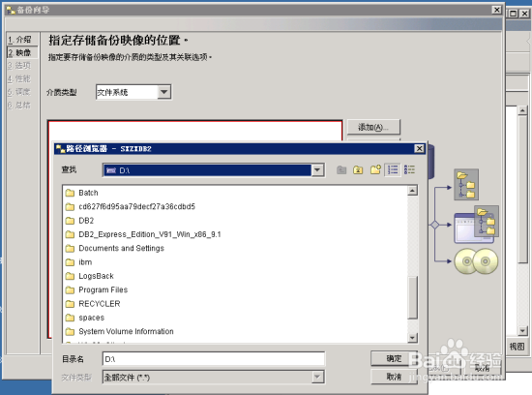Click the 取消 button in path browser

[394, 377]
